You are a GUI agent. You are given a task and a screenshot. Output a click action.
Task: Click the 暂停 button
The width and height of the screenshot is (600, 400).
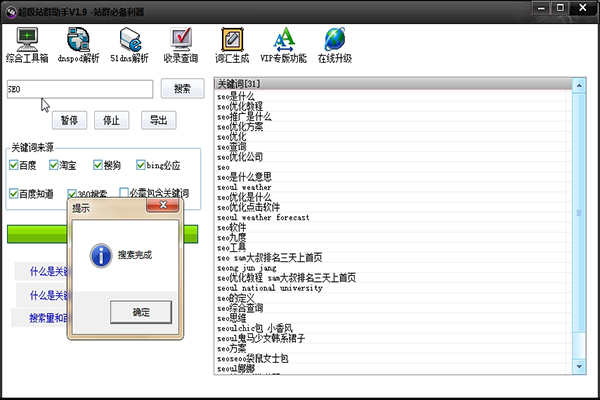69,120
